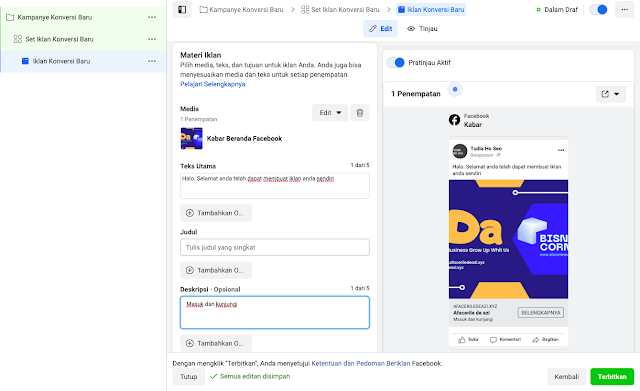Open Ketentuan dan Pedoman Beriklan link
This screenshot has height=391, width=640.
361,363
